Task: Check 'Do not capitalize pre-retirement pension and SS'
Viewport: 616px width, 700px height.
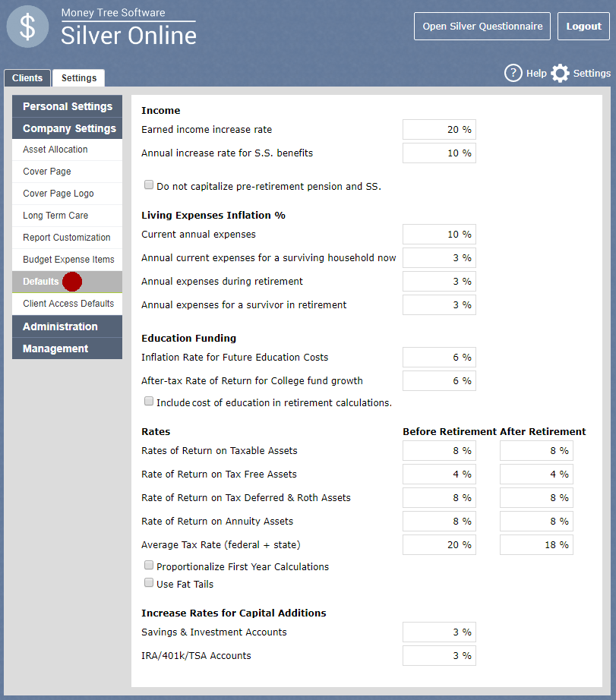Action: tap(149, 184)
